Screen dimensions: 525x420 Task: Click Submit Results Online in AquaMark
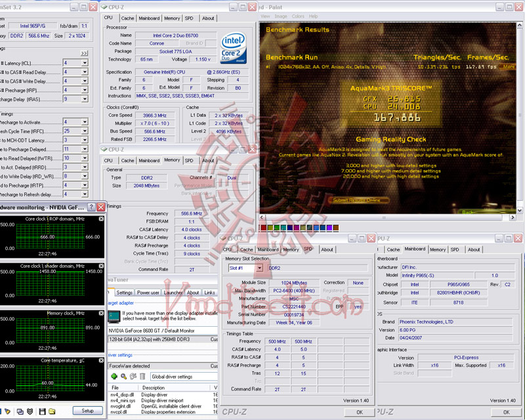[356, 200]
